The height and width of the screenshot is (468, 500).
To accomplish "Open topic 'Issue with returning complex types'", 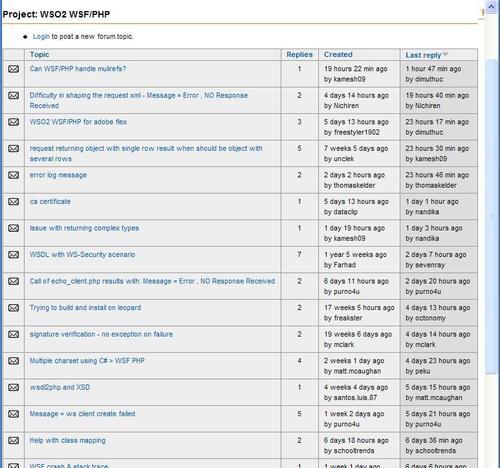I will (84, 228).
